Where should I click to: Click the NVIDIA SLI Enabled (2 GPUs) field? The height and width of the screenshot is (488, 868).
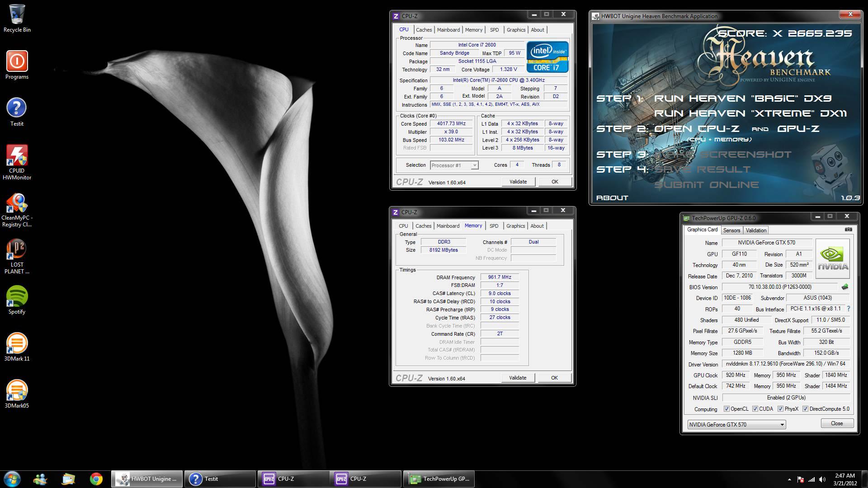pyautogui.click(x=786, y=398)
